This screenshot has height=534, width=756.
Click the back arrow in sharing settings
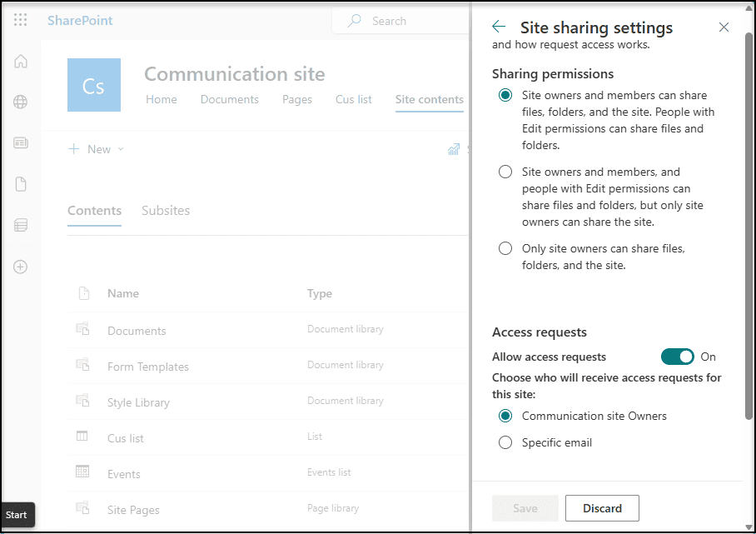pos(498,26)
